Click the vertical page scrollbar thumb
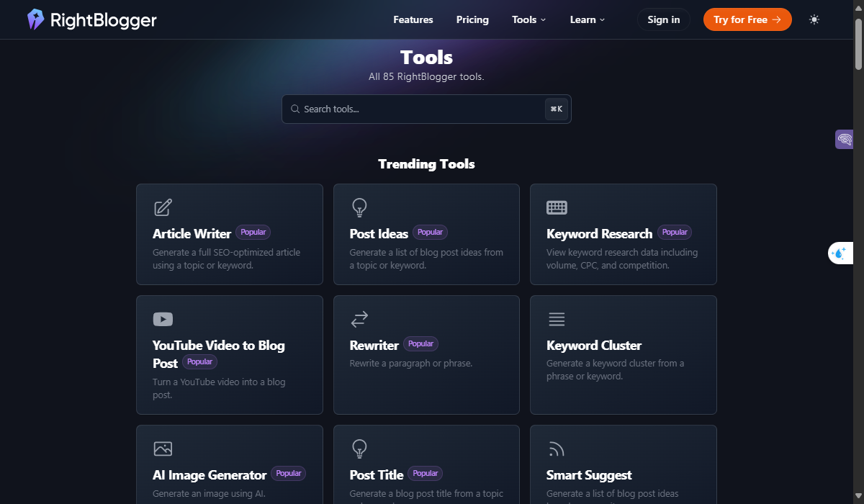The height and width of the screenshot is (504, 864). click(858, 43)
